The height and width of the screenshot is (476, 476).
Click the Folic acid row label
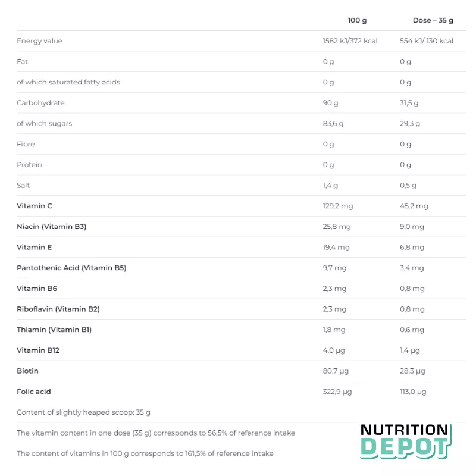pyautogui.click(x=34, y=392)
